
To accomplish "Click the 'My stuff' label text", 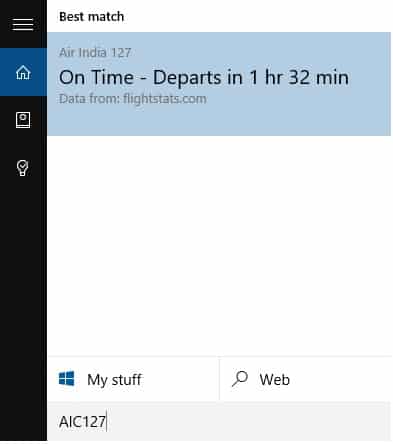I will click(114, 380).
